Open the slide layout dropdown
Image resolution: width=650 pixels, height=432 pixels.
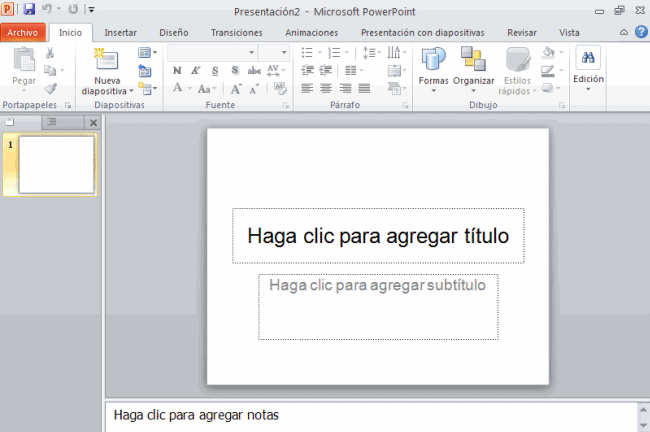tap(147, 52)
